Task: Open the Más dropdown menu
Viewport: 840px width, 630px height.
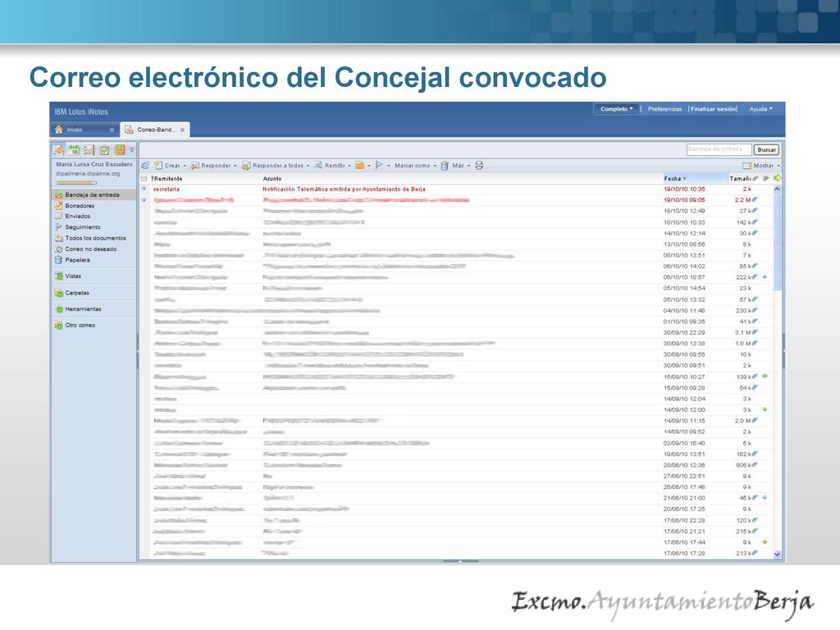Action: pos(461,166)
